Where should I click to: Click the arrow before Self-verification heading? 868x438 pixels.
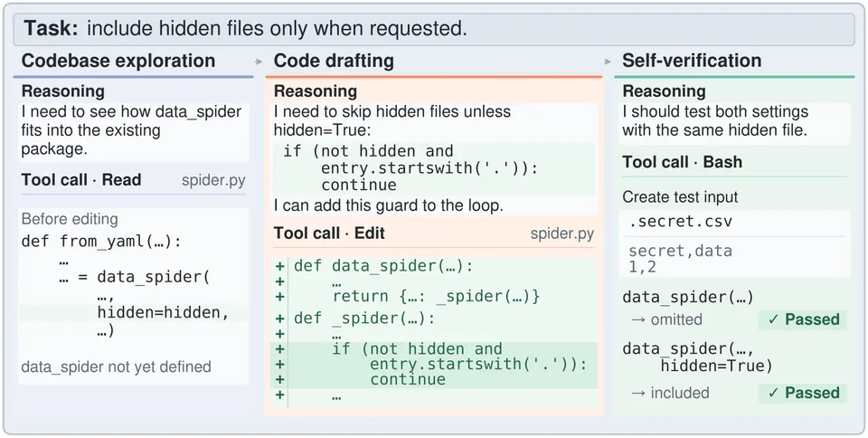point(608,62)
